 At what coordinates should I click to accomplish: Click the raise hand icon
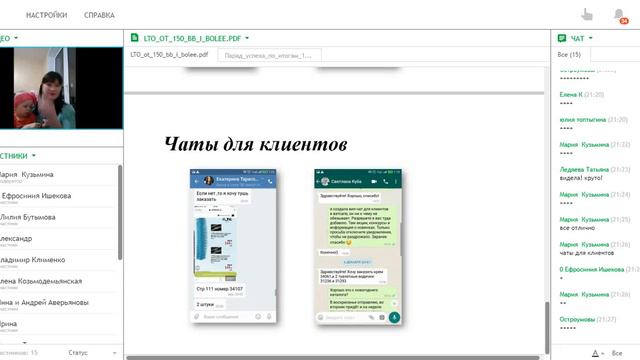(587, 15)
